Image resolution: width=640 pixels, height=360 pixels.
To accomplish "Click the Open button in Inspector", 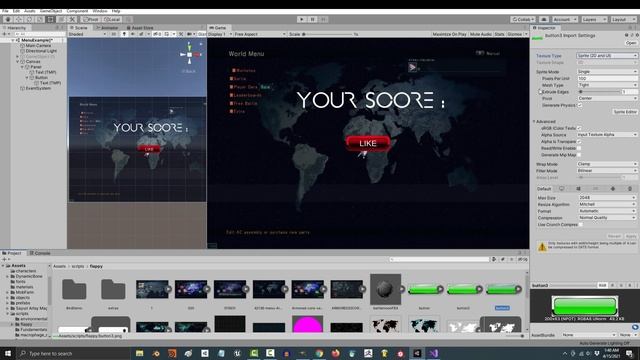I will 631,43.
